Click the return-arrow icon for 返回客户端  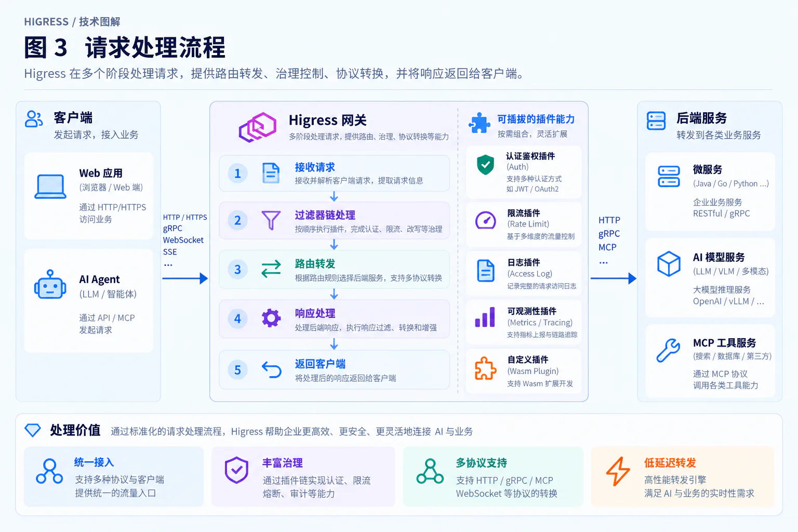[x=271, y=369]
